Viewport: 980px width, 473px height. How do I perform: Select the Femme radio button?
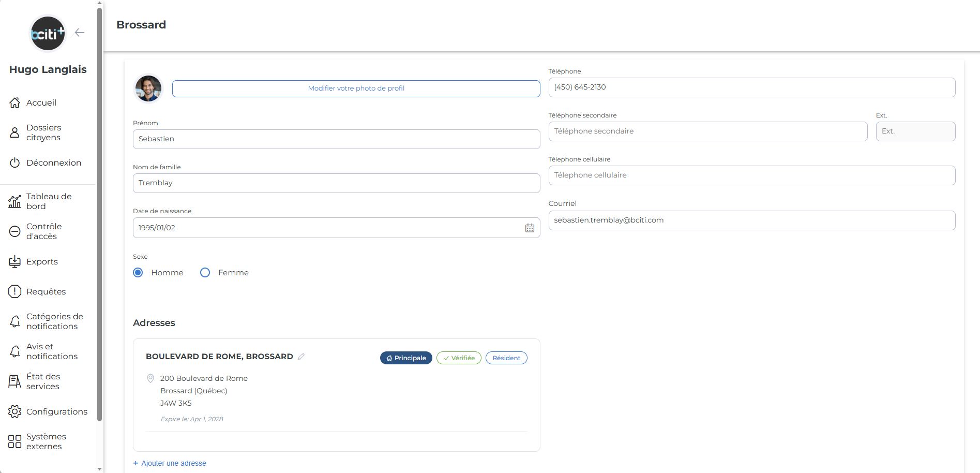pos(205,273)
